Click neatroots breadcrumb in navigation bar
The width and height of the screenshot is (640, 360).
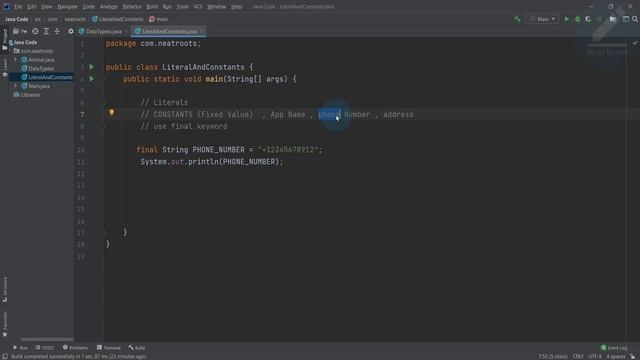pyautogui.click(x=75, y=19)
